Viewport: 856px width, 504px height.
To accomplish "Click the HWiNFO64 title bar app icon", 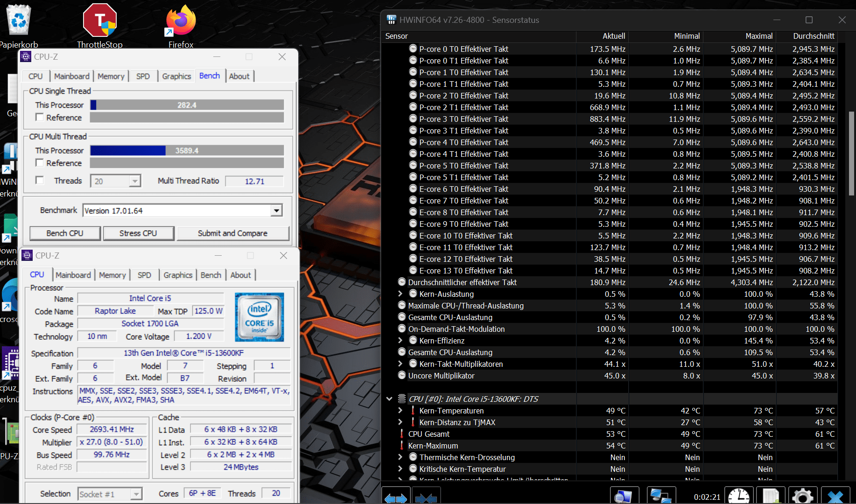I will click(391, 20).
